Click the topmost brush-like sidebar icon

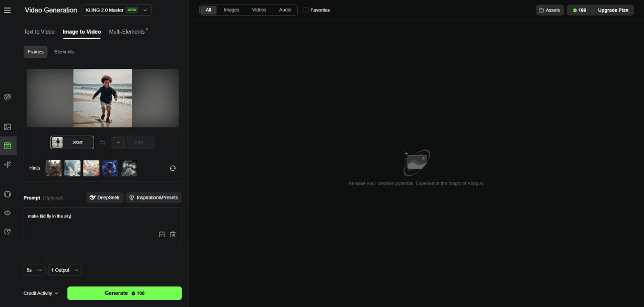pyautogui.click(x=8, y=97)
